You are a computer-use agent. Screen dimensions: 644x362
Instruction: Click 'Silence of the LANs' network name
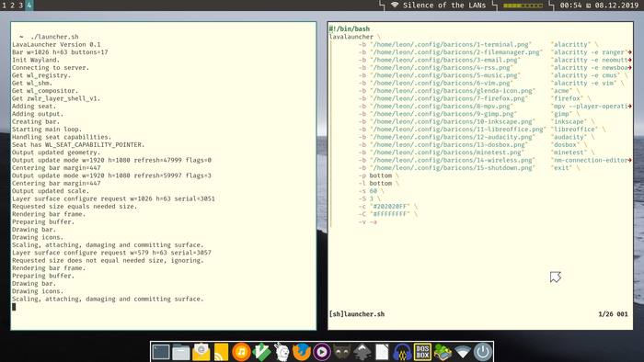click(x=444, y=5)
